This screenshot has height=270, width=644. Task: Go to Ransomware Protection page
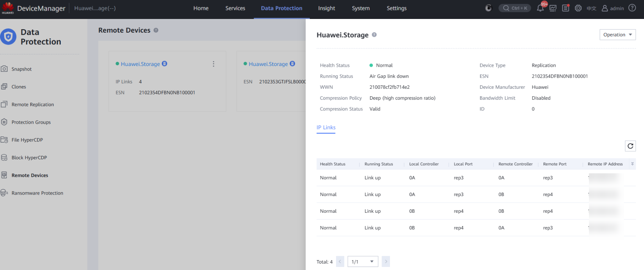pyautogui.click(x=37, y=193)
